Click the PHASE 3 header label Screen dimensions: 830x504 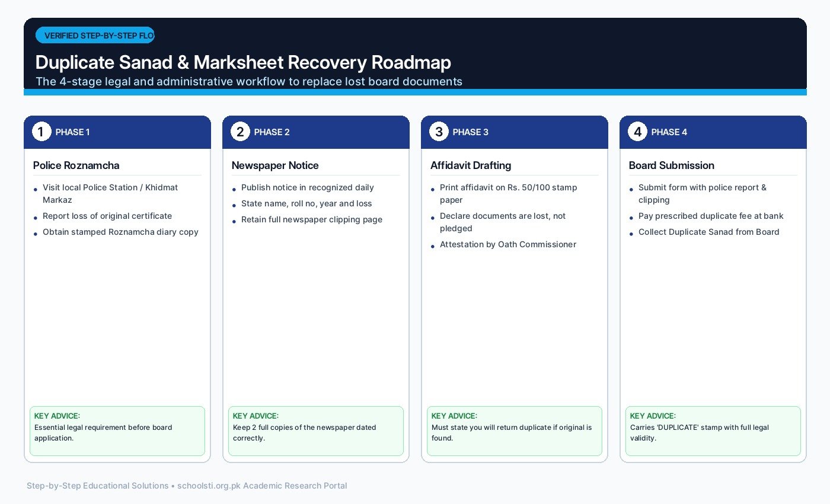[x=471, y=132]
